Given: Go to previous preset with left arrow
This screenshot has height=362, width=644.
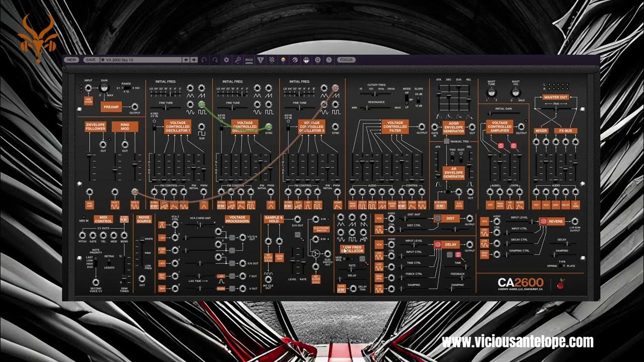Looking at the screenshot, I should [186, 60].
